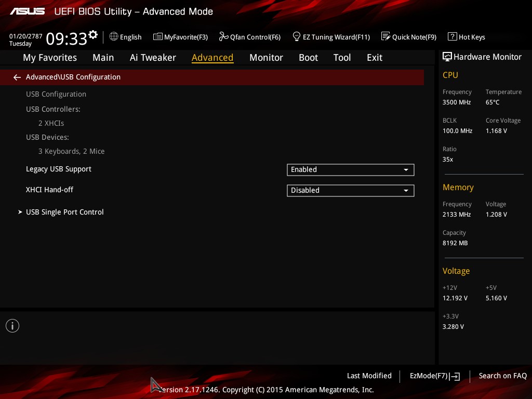Viewport: 532px width, 399px height.
Task: Click the MyFavorite(F3) label
Action: pyautogui.click(x=186, y=37)
